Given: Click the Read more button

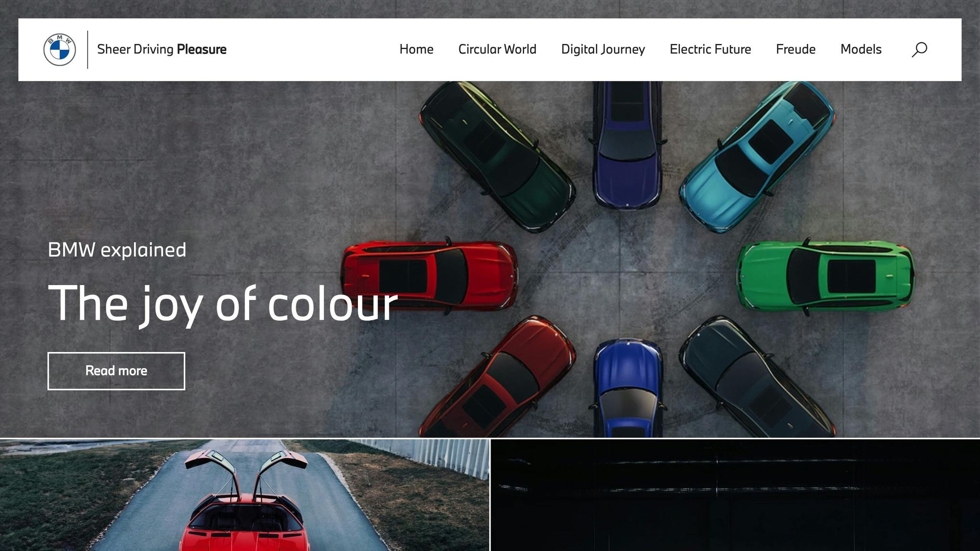Looking at the screenshot, I should point(116,371).
